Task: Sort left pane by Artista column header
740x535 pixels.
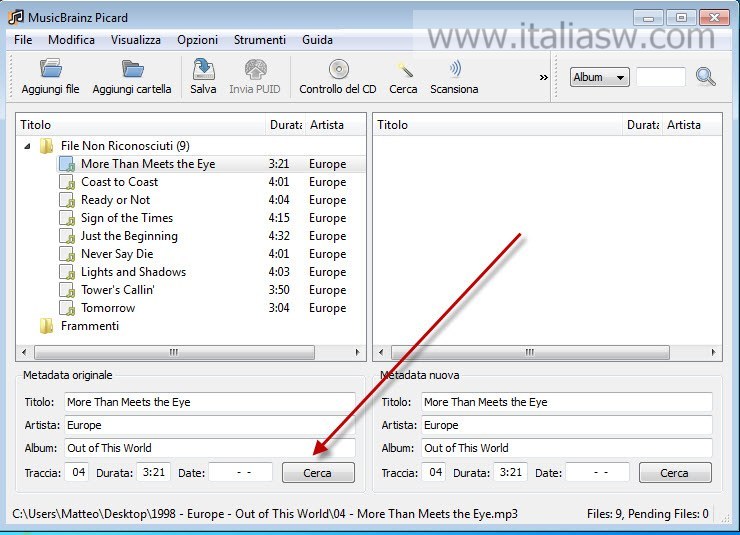Action: (335, 125)
